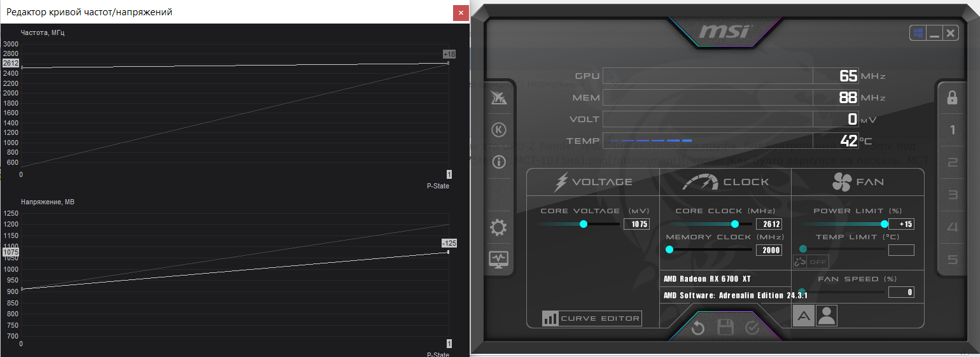
Task: Click the Fan Speed slider handle
Action: pos(802,292)
